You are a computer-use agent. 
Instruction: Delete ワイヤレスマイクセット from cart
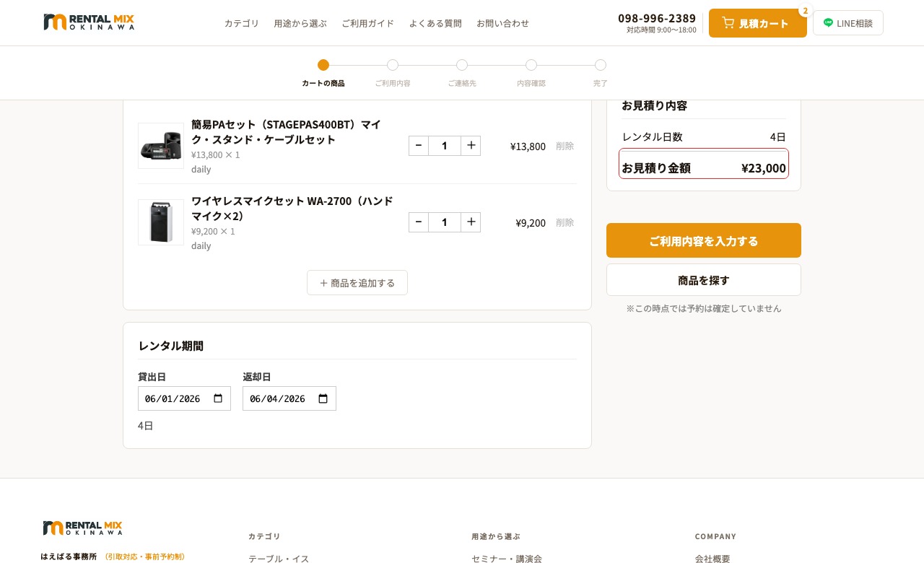(565, 222)
